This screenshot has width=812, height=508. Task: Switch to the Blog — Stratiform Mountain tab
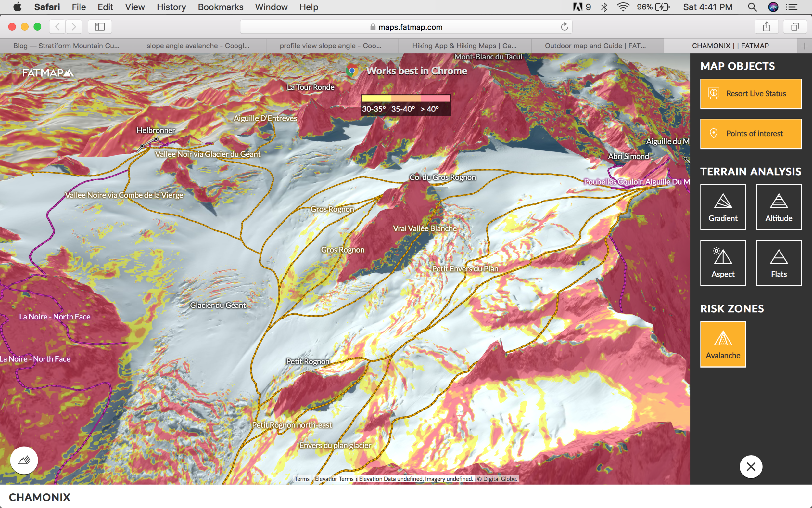click(66, 46)
